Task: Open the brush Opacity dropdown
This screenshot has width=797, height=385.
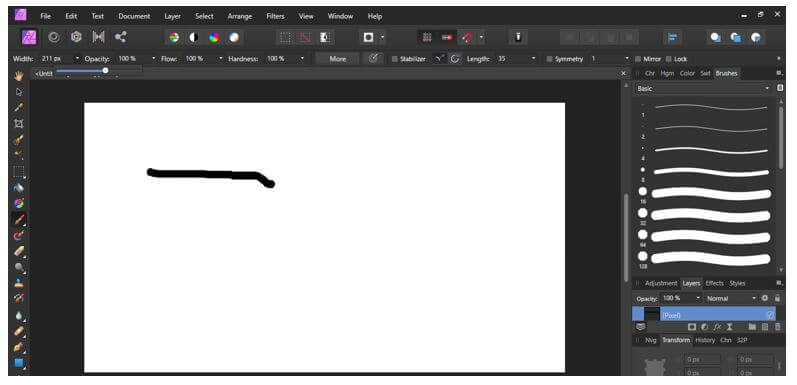Action: tap(154, 59)
